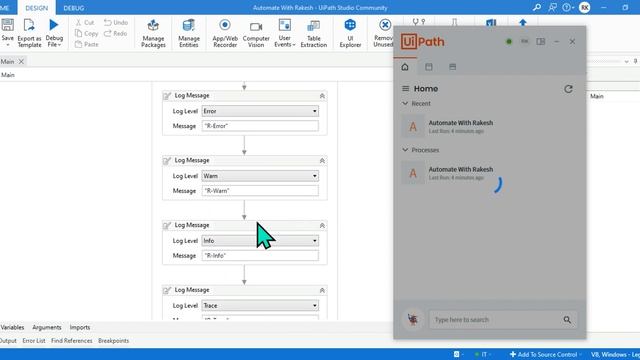Start the App/Web Recorder
The height and width of the screenshot is (360, 640).
tap(225, 33)
